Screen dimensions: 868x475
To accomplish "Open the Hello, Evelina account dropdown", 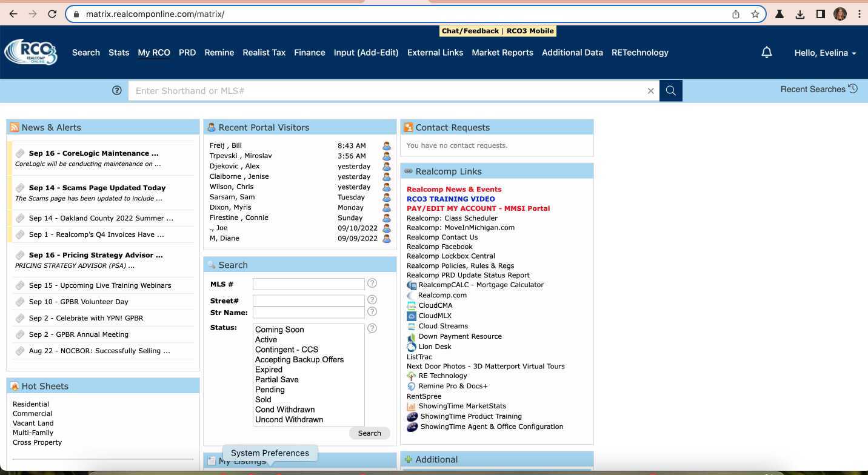I will pos(824,53).
